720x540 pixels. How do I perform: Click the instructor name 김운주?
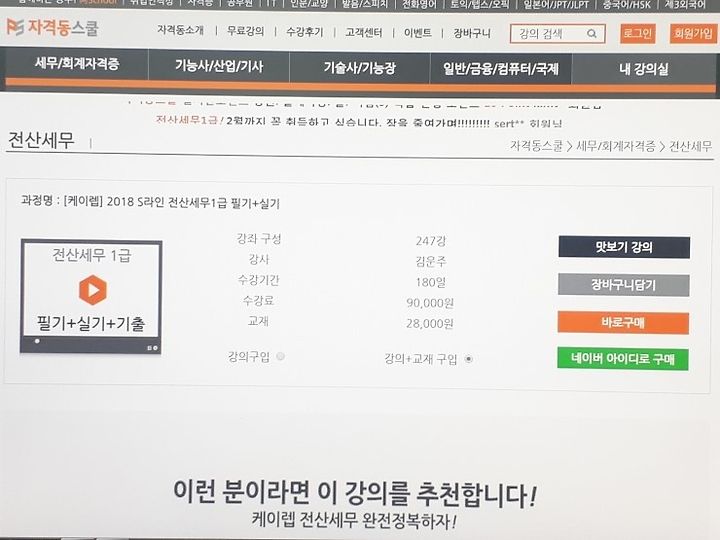430,261
